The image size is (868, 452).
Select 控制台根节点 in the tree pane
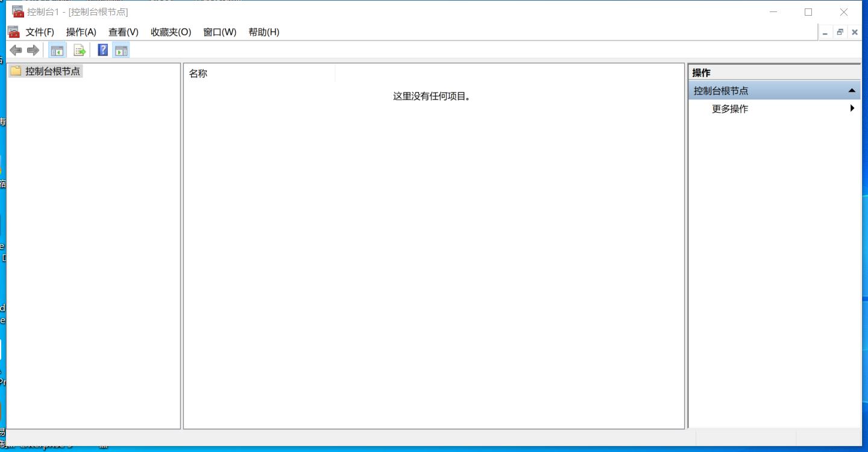tap(52, 71)
